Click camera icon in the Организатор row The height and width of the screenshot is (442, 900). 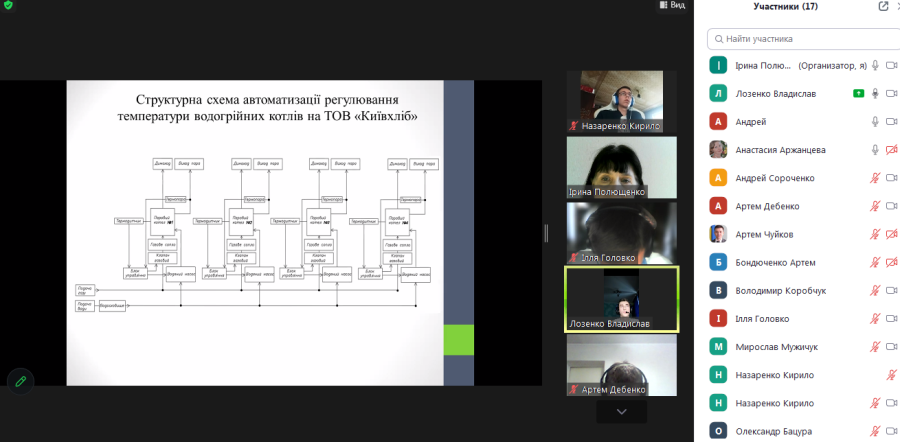coord(891,65)
